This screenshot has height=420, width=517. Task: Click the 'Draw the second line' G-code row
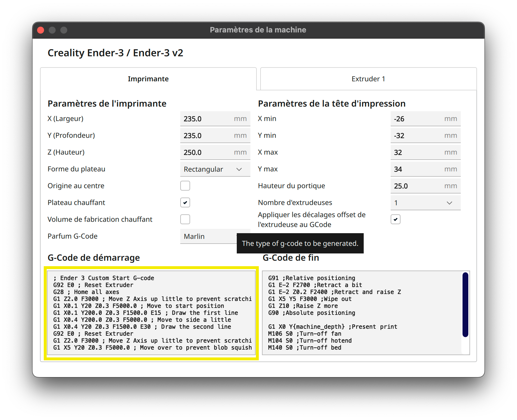coord(142,327)
